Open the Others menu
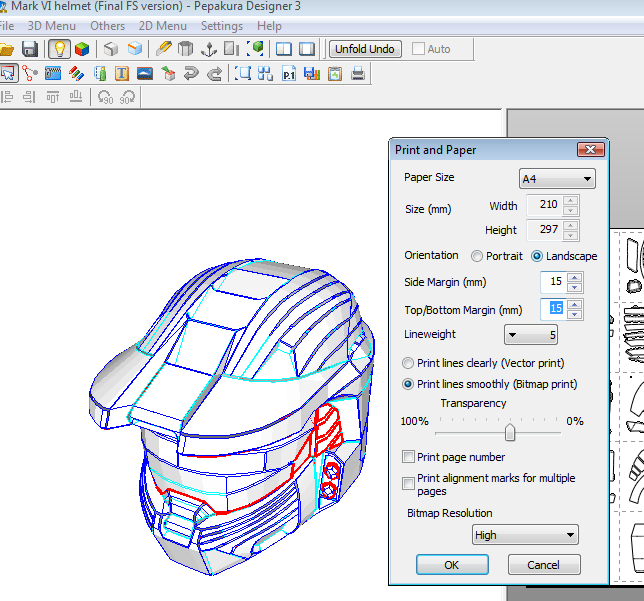This screenshot has height=601, width=644. tap(107, 26)
